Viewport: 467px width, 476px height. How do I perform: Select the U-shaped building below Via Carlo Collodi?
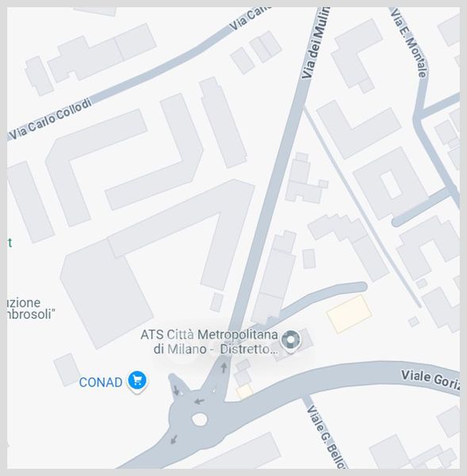pyautogui.click(x=124, y=159)
